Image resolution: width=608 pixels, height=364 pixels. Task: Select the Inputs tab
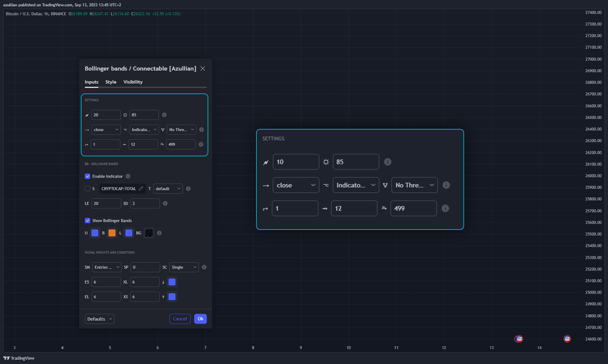coord(91,82)
